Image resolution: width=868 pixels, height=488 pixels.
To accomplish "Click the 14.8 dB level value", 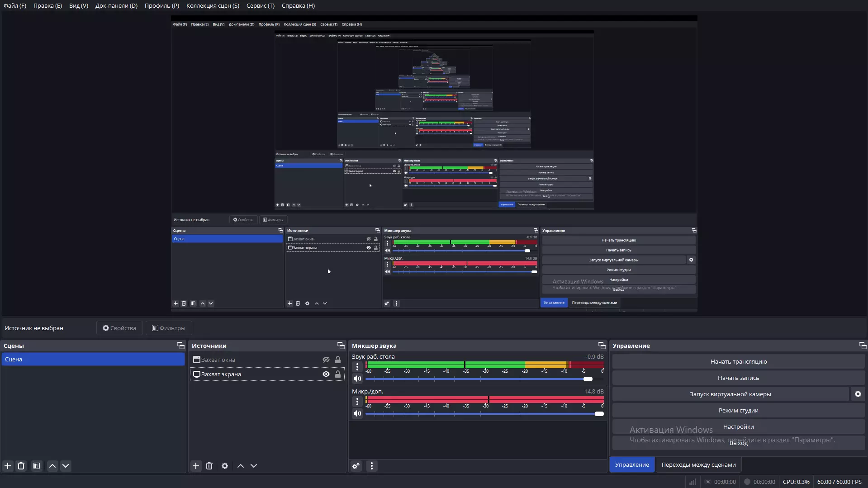I will [594, 391].
